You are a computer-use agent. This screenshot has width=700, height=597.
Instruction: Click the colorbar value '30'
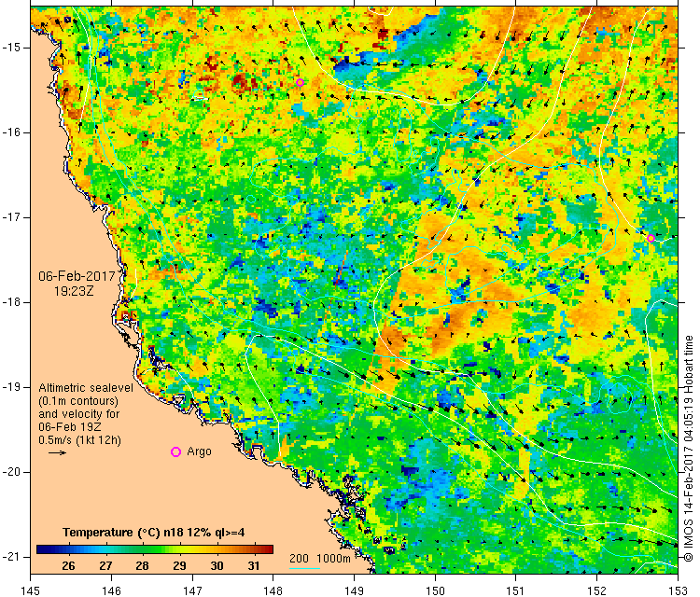(x=217, y=566)
